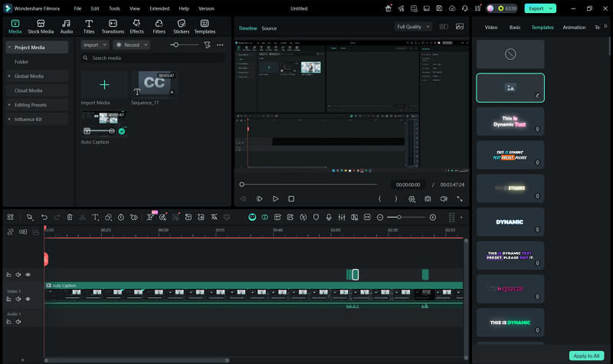The height and width of the screenshot is (364, 613).
Task: Open the Full Quality dropdown
Action: click(x=414, y=26)
